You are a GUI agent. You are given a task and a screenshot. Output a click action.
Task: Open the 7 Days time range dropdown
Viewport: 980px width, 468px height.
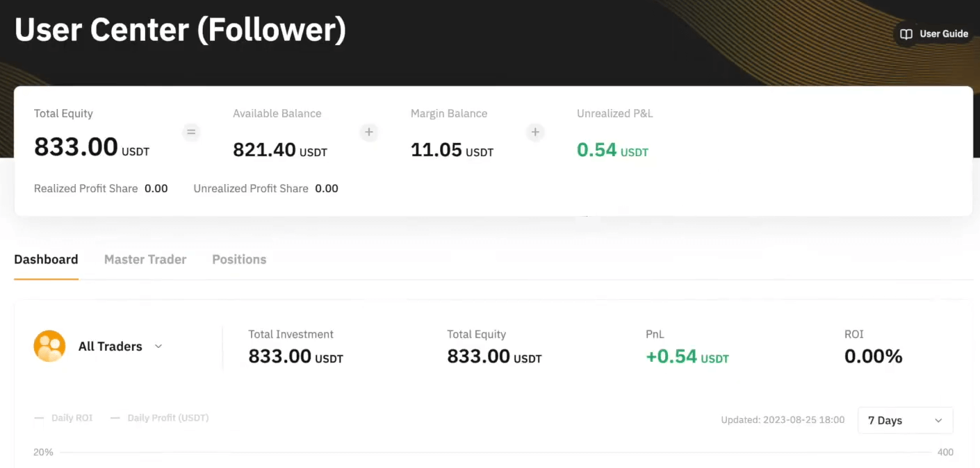(x=905, y=421)
